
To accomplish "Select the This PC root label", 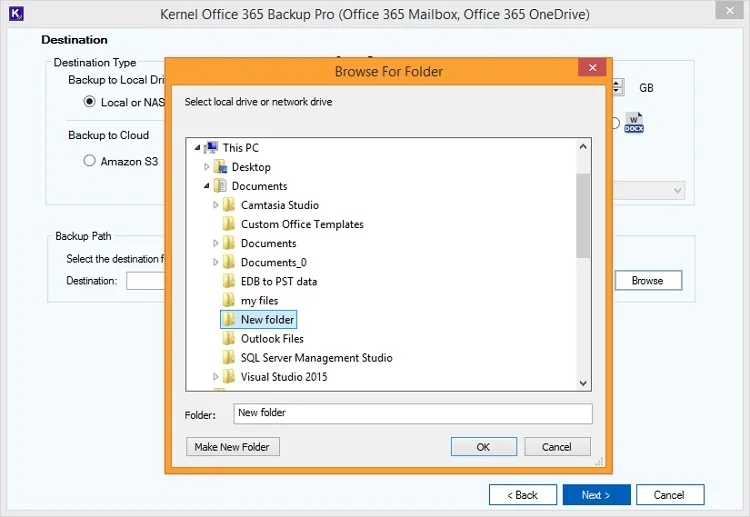I will (241, 148).
